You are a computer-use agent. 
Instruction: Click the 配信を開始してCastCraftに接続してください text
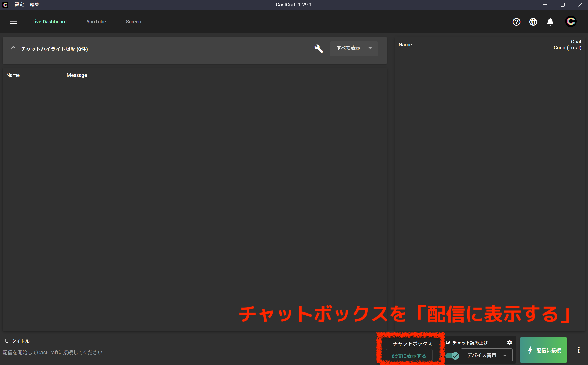(52, 352)
